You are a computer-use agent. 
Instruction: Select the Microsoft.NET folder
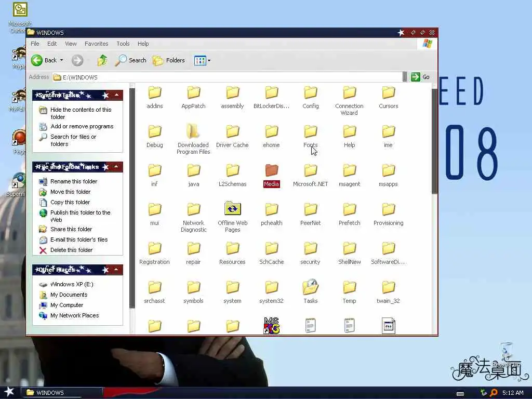pos(311,176)
